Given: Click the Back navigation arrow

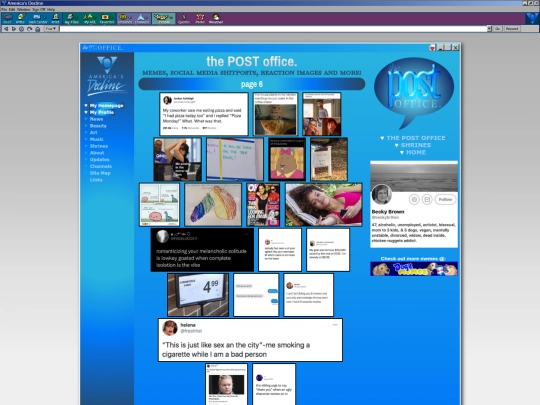Looking at the screenshot, I should click(x=6, y=29).
